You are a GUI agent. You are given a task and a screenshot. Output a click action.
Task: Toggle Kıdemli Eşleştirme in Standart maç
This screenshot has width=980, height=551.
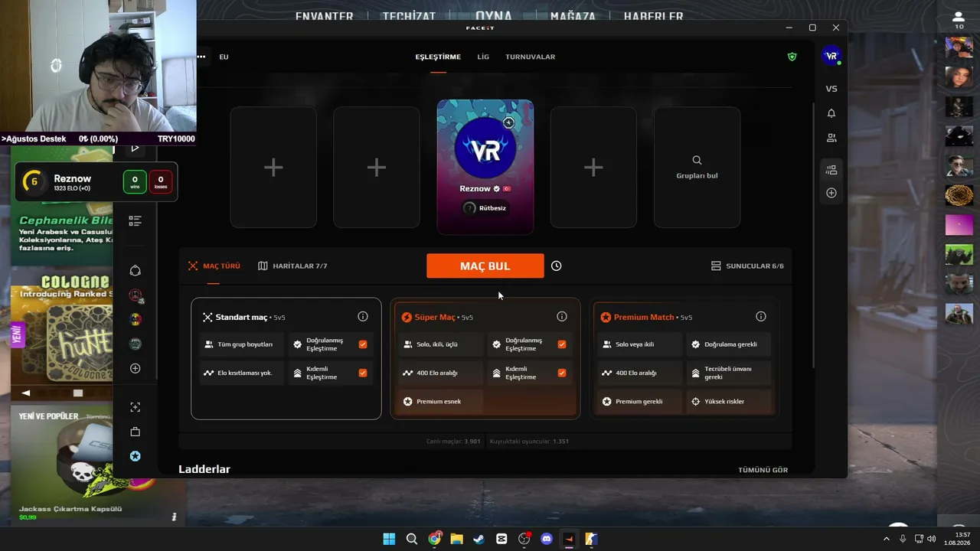click(363, 373)
